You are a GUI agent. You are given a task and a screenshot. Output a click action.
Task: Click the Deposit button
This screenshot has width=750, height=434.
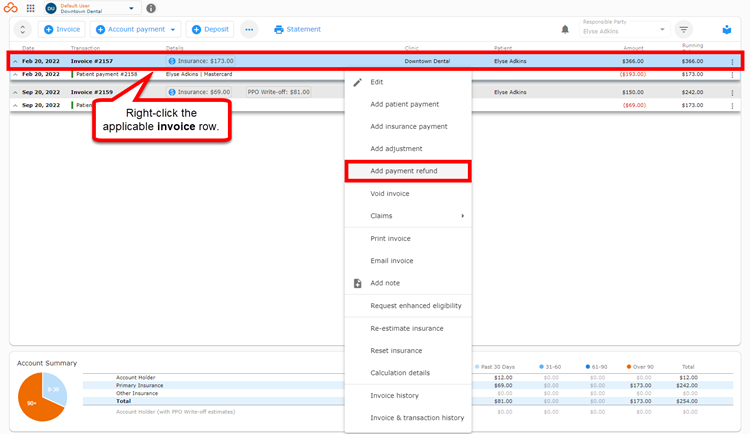[210, 29]
